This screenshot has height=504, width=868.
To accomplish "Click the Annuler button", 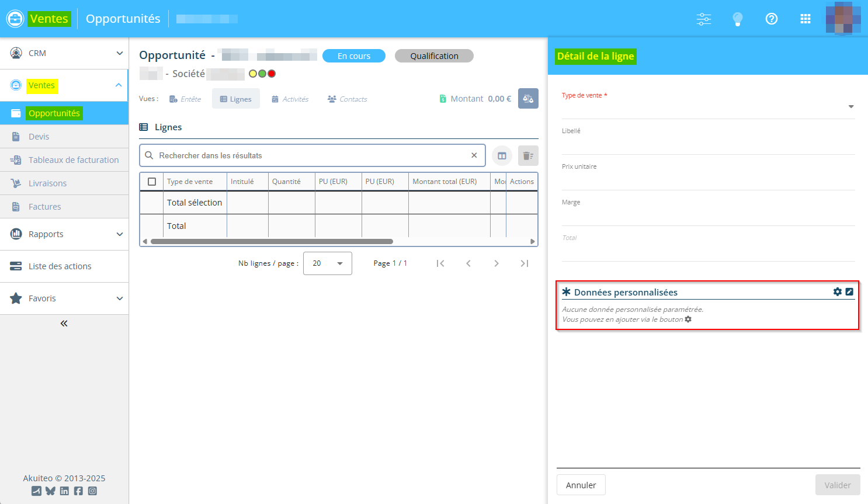I will pyautogui.click(x=581, y=485).
